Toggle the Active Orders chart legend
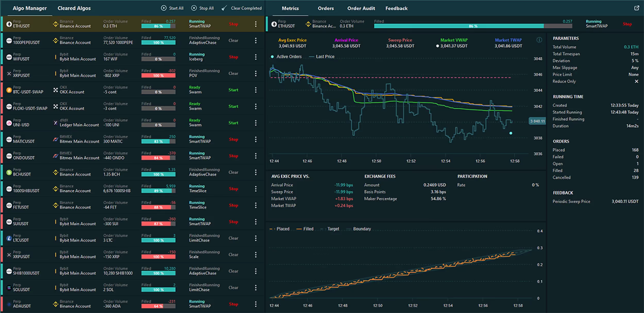 pos(286,56)
